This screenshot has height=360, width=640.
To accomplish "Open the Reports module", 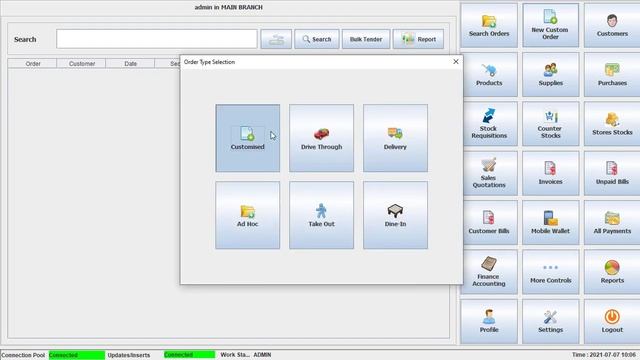I will click(x=612, y=272).
